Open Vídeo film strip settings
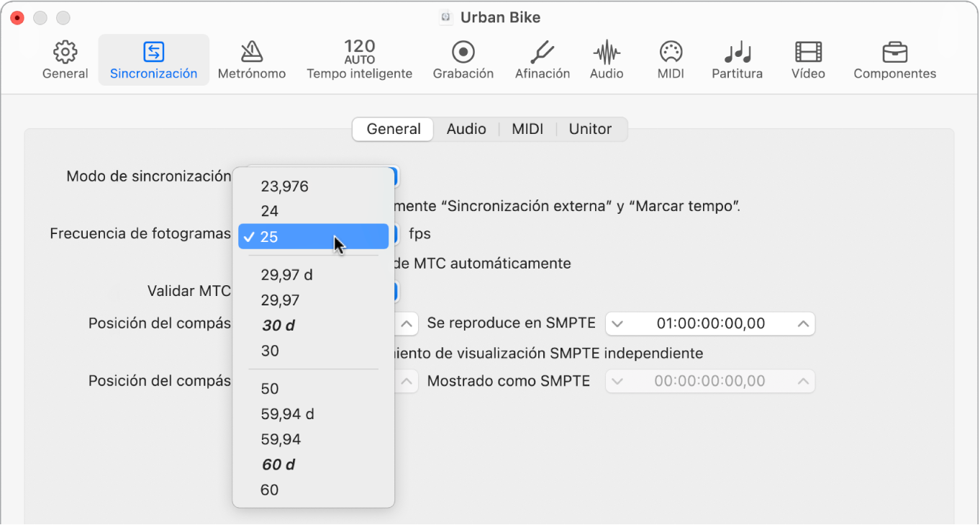Viewport: 980px width, 525px height. click(809, 60)
